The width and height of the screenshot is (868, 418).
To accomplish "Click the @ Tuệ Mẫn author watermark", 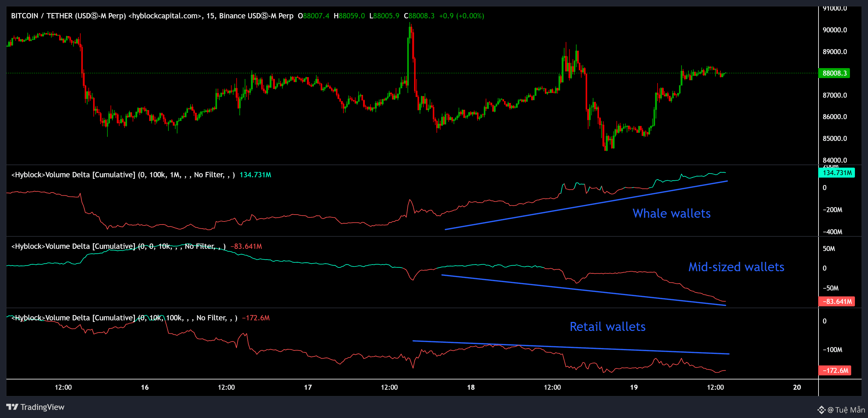I will point(846,410).
